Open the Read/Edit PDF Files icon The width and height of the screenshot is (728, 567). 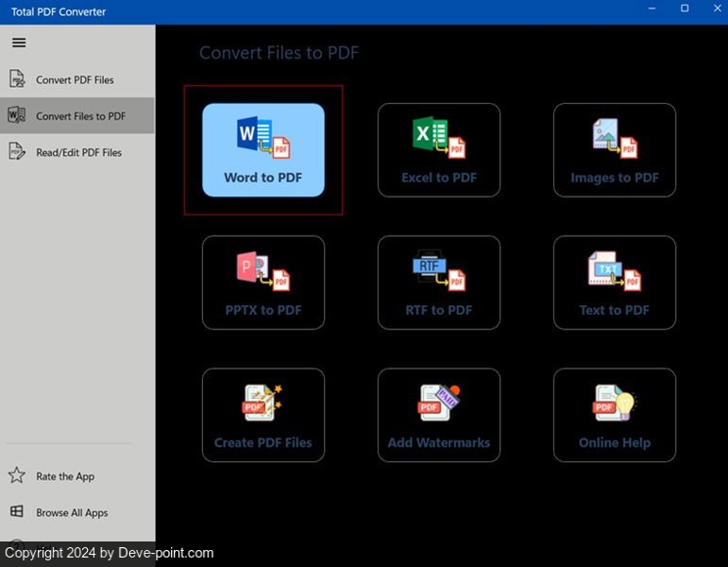click(17, 151)
